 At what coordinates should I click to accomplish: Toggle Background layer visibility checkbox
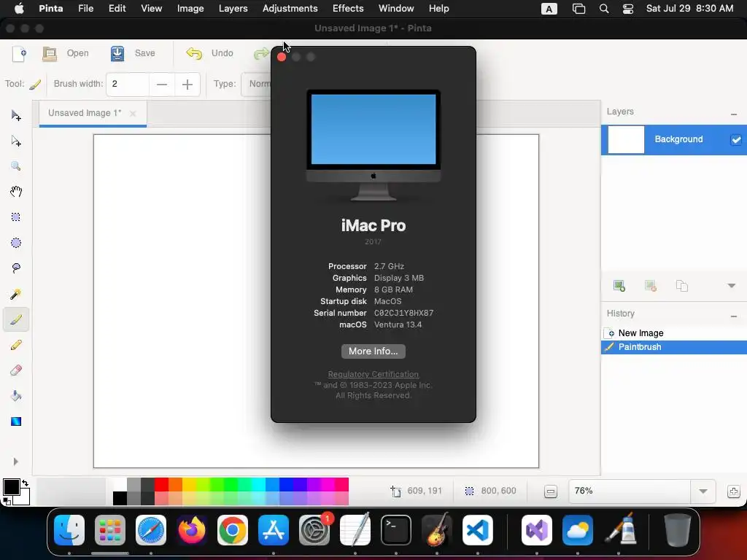(736, 139)
